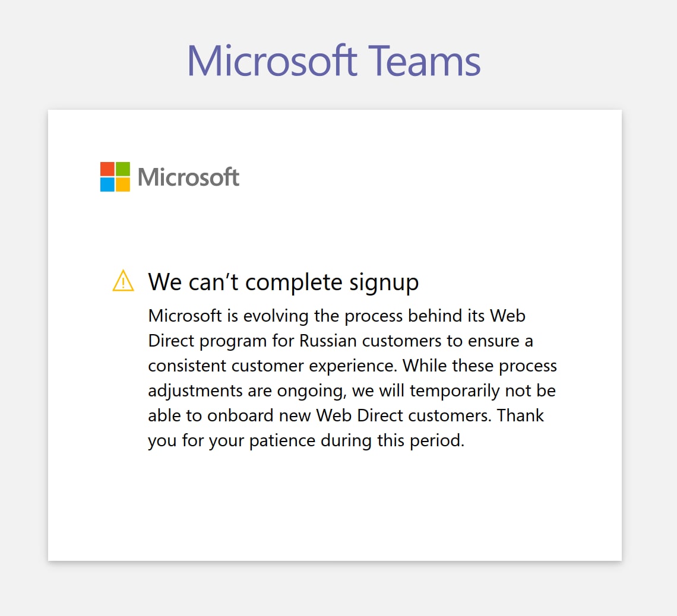The width and height of the screenshot is (677, 616).
Task: Click the gray Microsoft wordmark beside logo
Action: pos(188,177)
